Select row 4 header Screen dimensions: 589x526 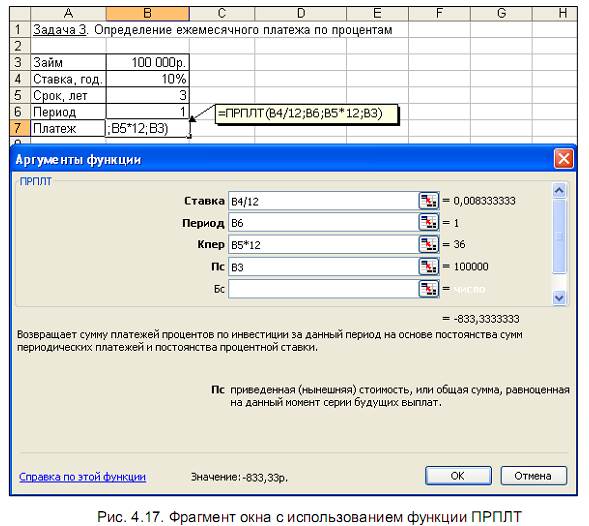click(x=20, y=79)
